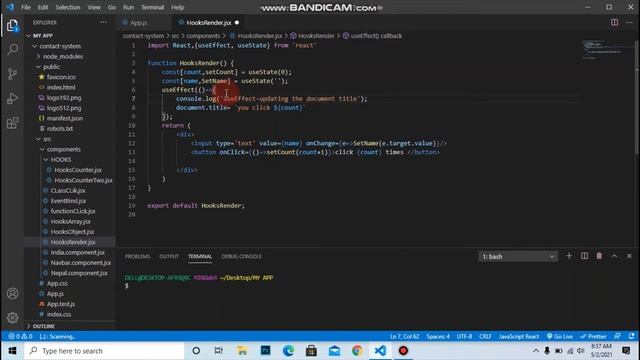640x360 pixels.
Task: Open HooksCounter.jsx in explorer
Action: [78, 170]
